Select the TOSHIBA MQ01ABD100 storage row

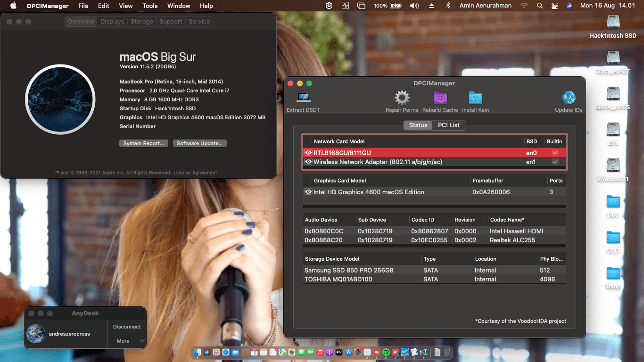(x=434, y=279)
